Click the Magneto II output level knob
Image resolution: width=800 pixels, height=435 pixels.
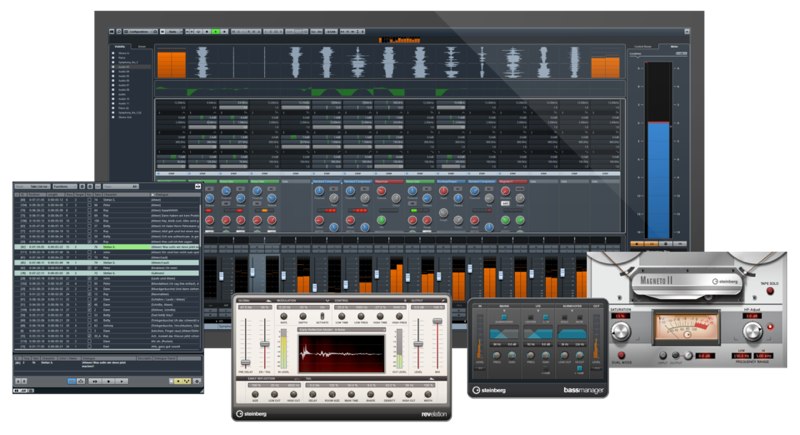click(688, 355)
